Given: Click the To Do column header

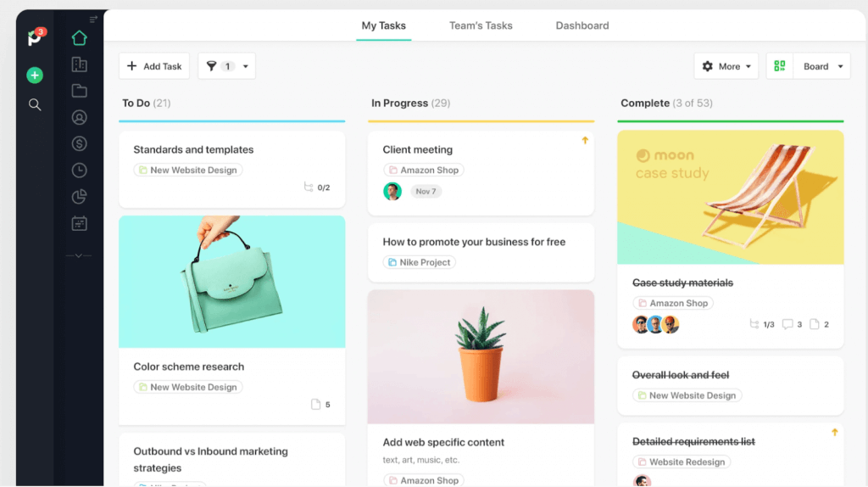Looking at the screenshot, I should pos(146,103).
